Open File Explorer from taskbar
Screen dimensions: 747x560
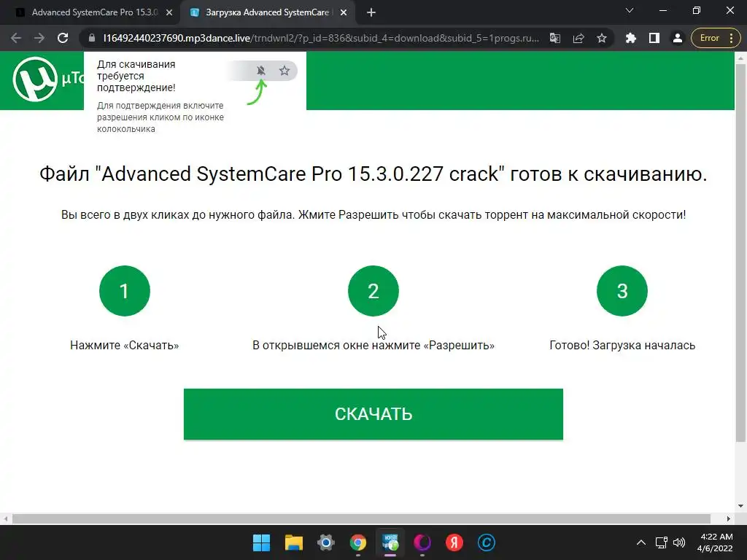[294, 542]
